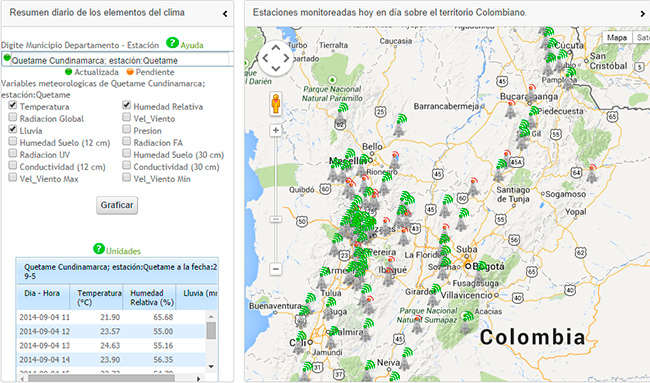This screenshot has width=650, height=383.
Task: Check the Presion variable box
Action: point(126,129)
